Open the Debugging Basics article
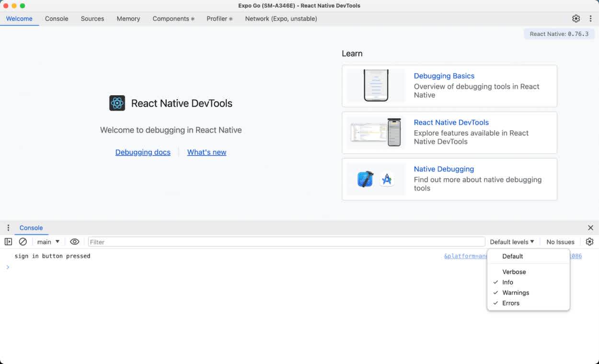 [444, 76]
